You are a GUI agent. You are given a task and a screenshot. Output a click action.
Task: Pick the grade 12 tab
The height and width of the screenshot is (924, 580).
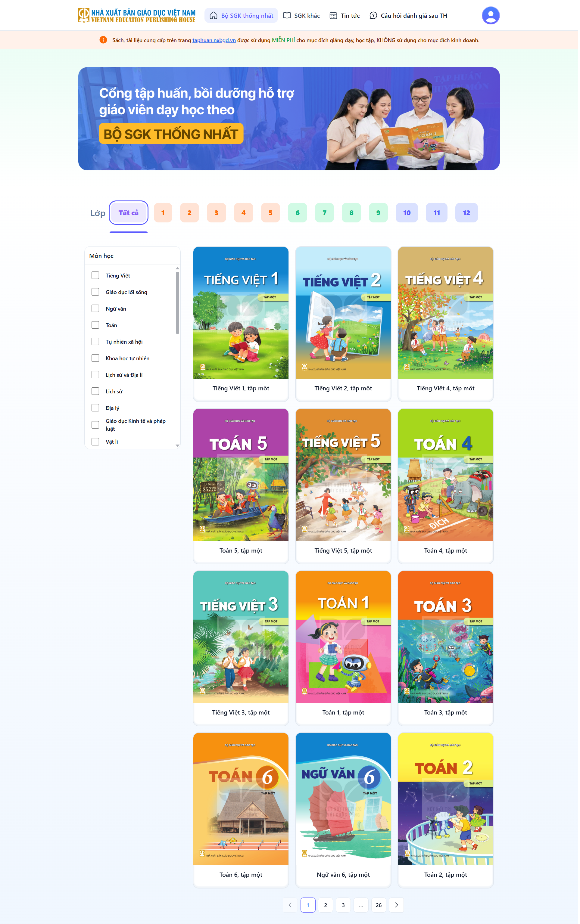466,212
